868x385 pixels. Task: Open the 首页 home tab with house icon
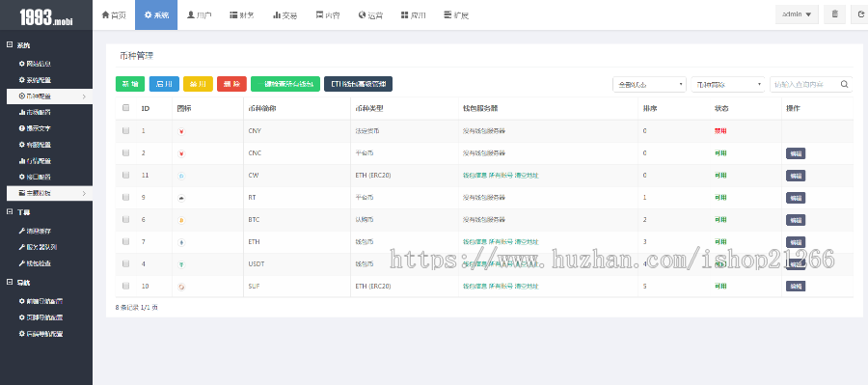coord(114,15)
